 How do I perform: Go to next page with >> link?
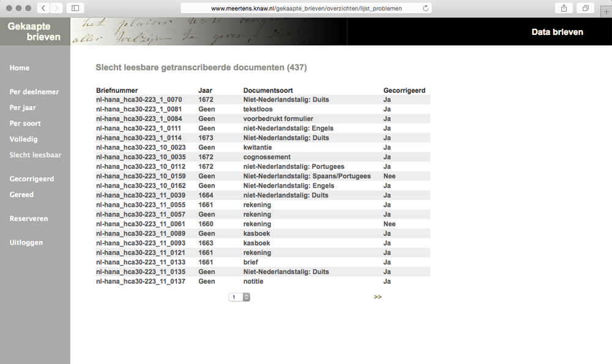tap(378, 297)
